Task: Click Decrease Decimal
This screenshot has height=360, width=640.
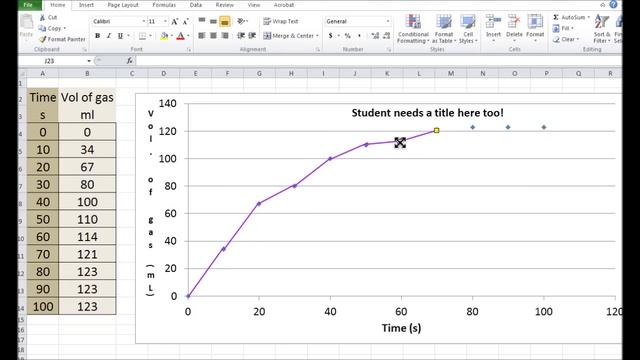Action: 387,36
